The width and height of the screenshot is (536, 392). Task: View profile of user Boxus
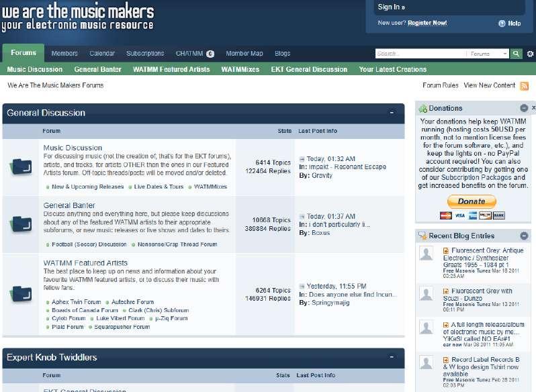coord(320,233)
